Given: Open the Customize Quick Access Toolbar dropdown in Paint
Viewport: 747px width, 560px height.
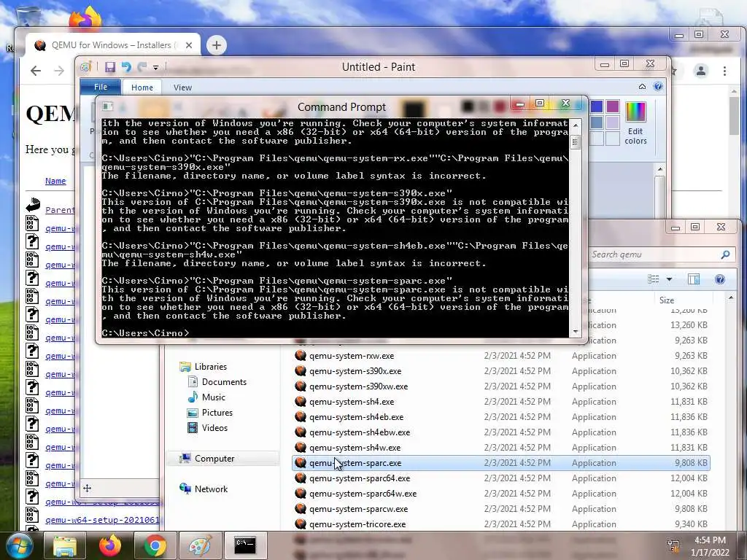Looking at the screenshot, I should (x=156, y=68).
